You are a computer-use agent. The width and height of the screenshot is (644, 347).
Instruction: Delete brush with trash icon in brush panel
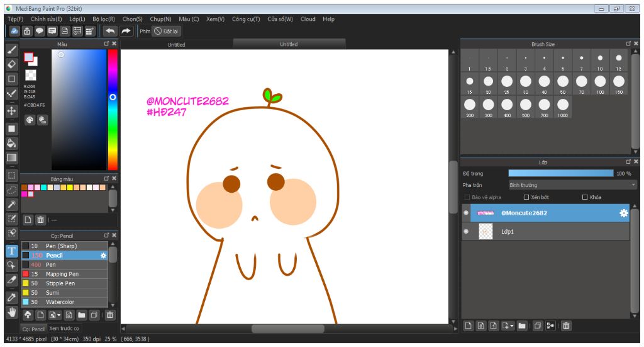tap(109, 315)
